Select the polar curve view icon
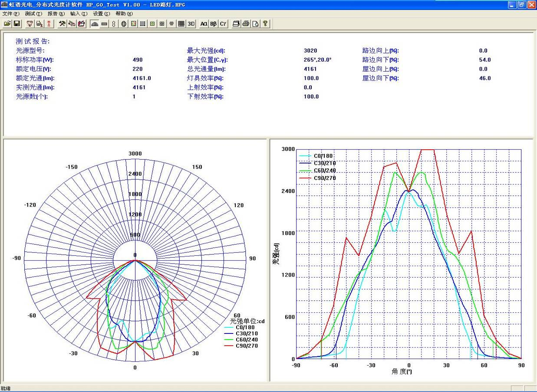Viewport: 537px width, 392px height. point(95,24)
